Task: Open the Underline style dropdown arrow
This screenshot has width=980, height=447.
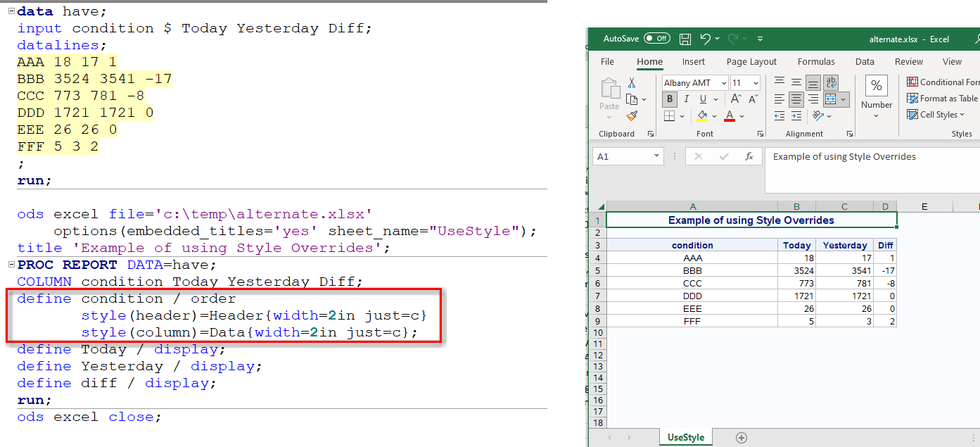Action: coord(714,100)
